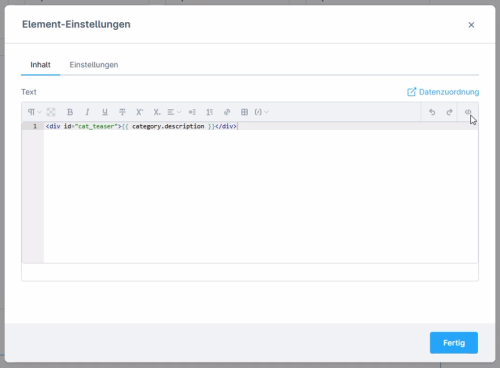The image size is (500, 368).
Task: Apply underline formatting
Action: (x=105, y=112)
